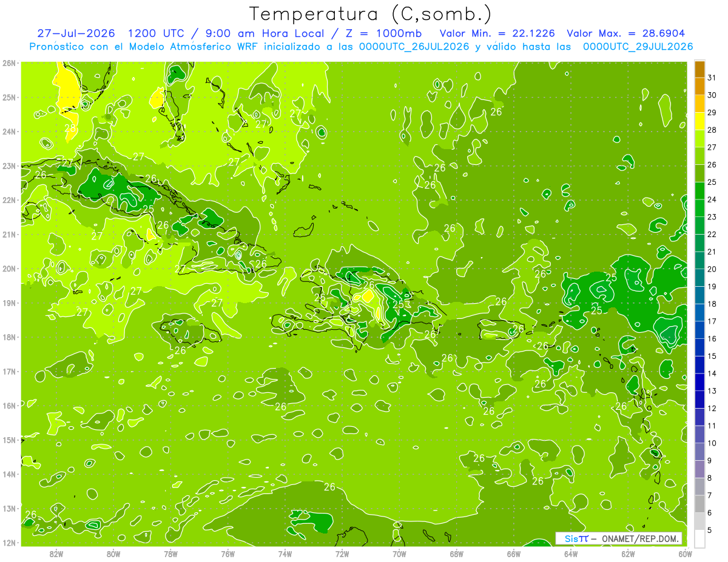Click the colorbar label '15'
Screen dimensions: 728x562
tap(712, 356)
